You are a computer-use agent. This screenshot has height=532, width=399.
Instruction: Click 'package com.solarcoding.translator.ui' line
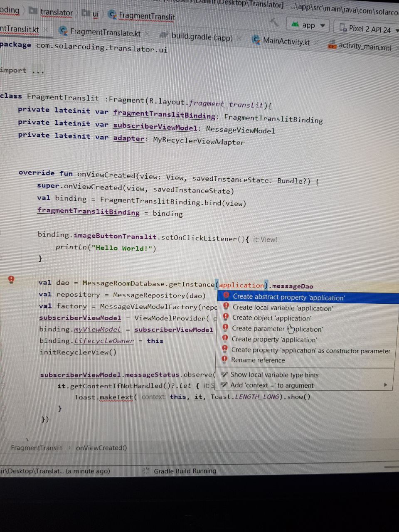84,47
